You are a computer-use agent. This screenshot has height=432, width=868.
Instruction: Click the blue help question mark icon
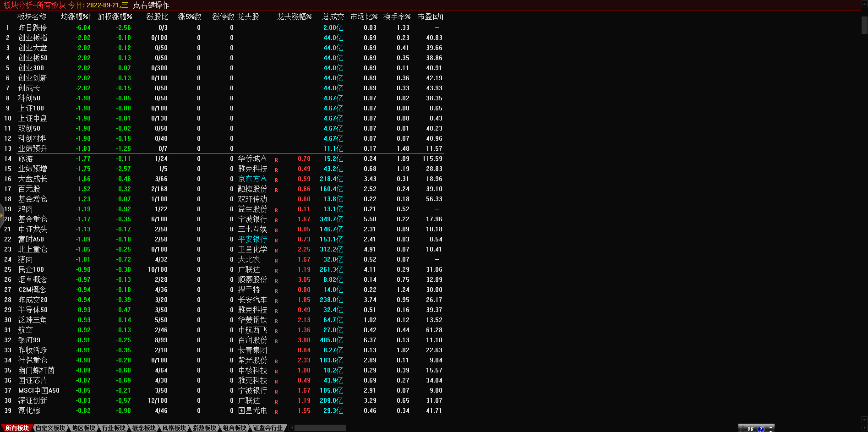tap(761, 429)
